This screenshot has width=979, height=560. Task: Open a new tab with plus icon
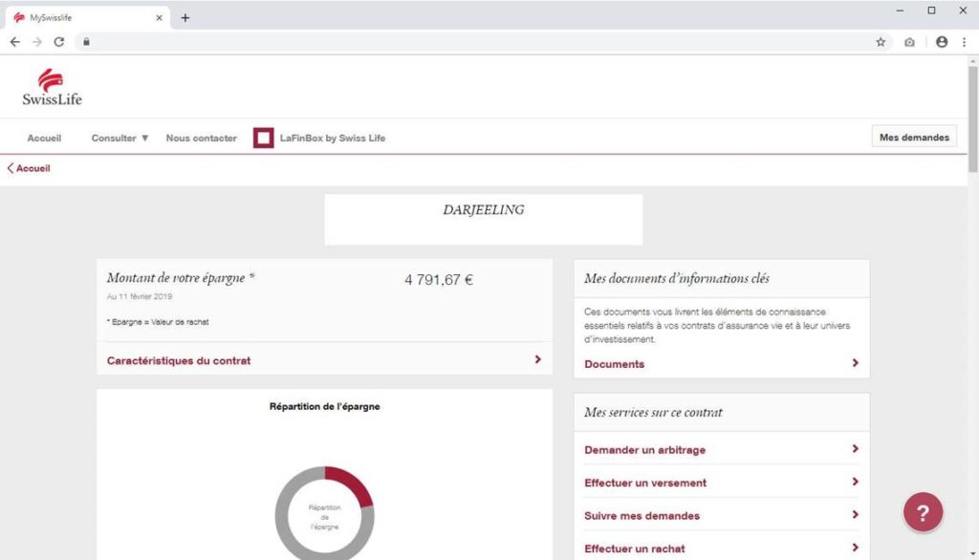(x=185, y=17)
